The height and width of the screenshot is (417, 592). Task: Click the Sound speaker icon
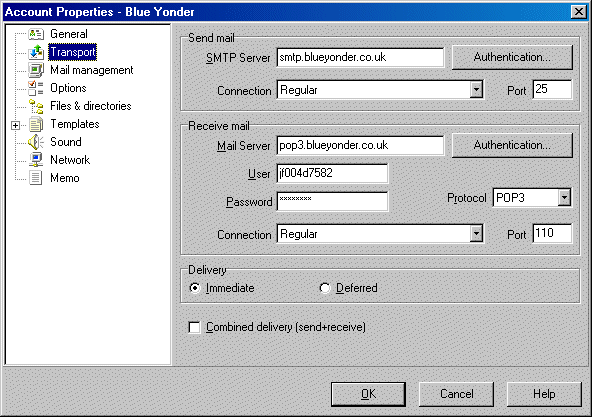(36, 142)
